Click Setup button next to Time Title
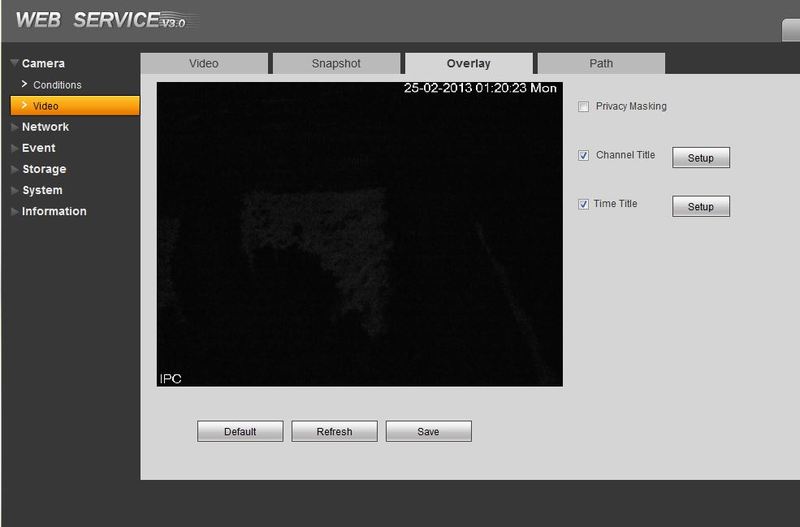800x527 pixels. (700, 206)
